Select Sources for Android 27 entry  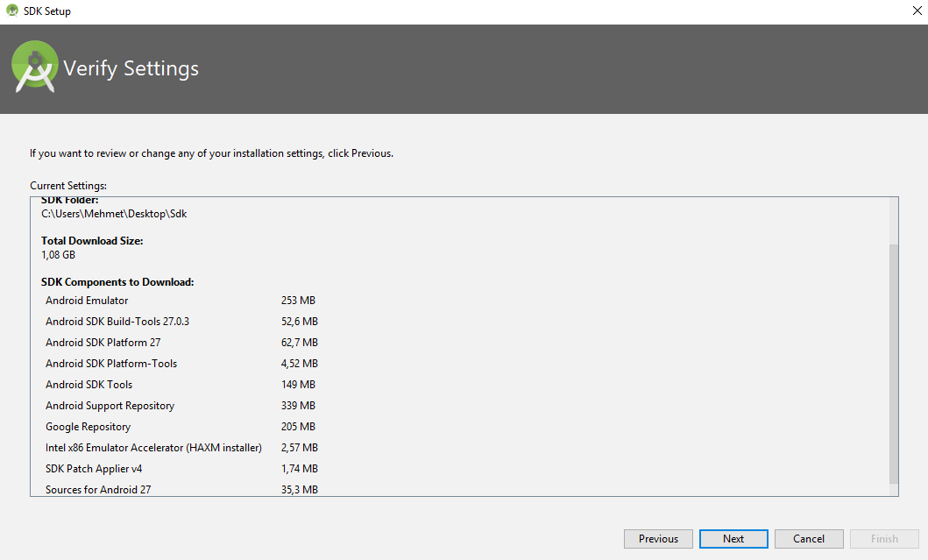click(98, 489)
